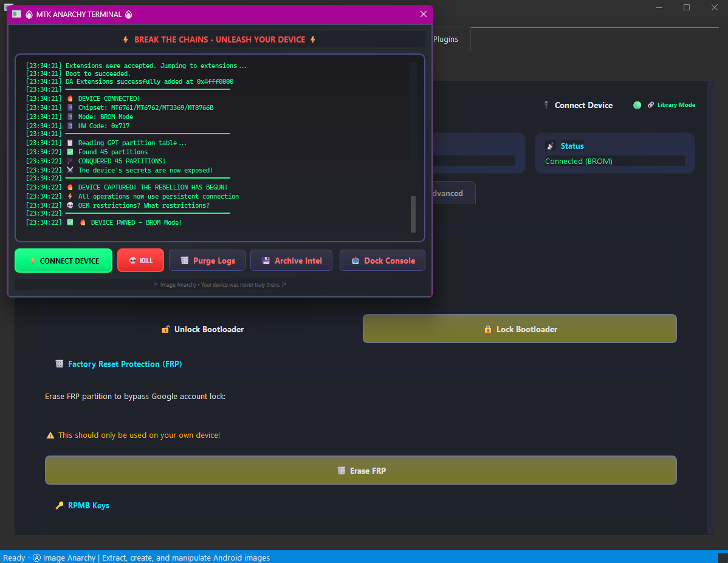Click the spider icon in the terminal title bar

pos(29,13)
